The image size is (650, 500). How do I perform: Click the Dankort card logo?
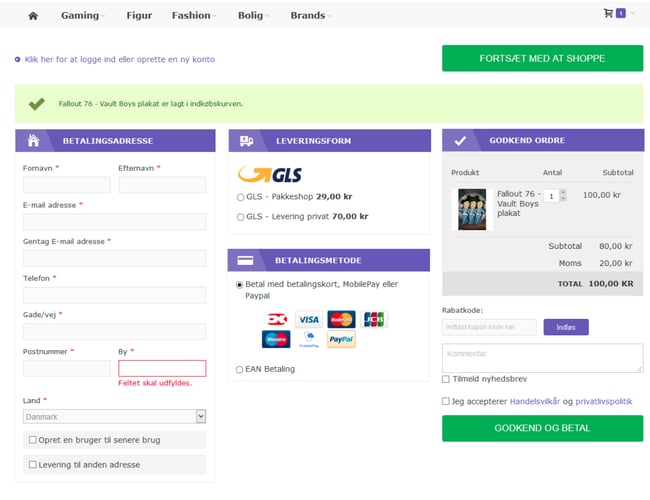pyautogui.click(x=276, y=319)
